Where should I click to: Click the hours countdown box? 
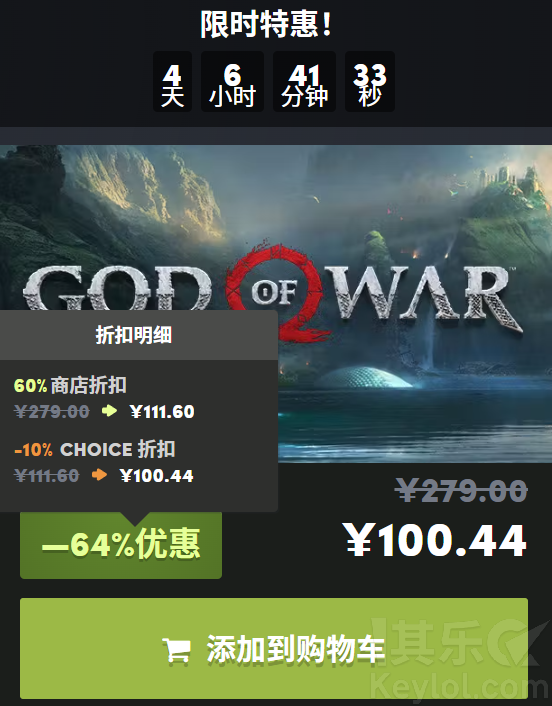tap(232, 81)
